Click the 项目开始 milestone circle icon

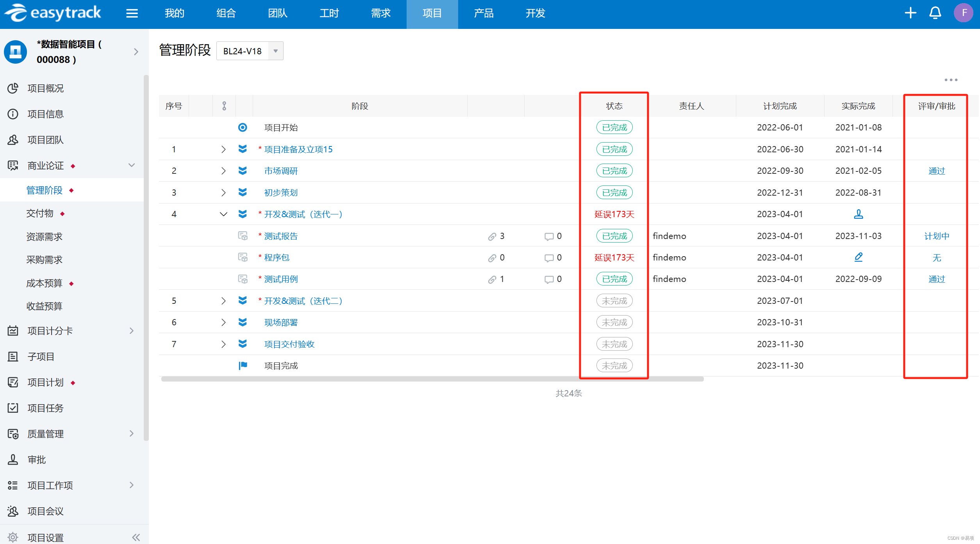pyautogui.click(x=243, y=127)
